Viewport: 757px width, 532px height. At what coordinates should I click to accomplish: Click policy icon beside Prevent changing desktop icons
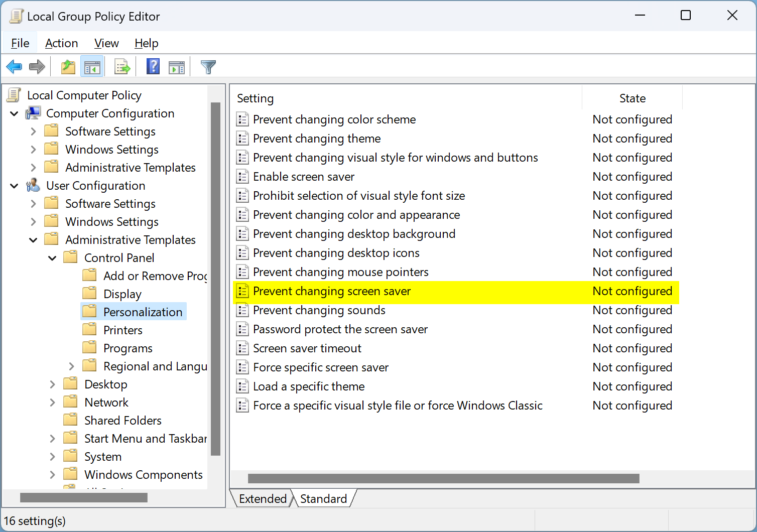(x=242, y=252)
